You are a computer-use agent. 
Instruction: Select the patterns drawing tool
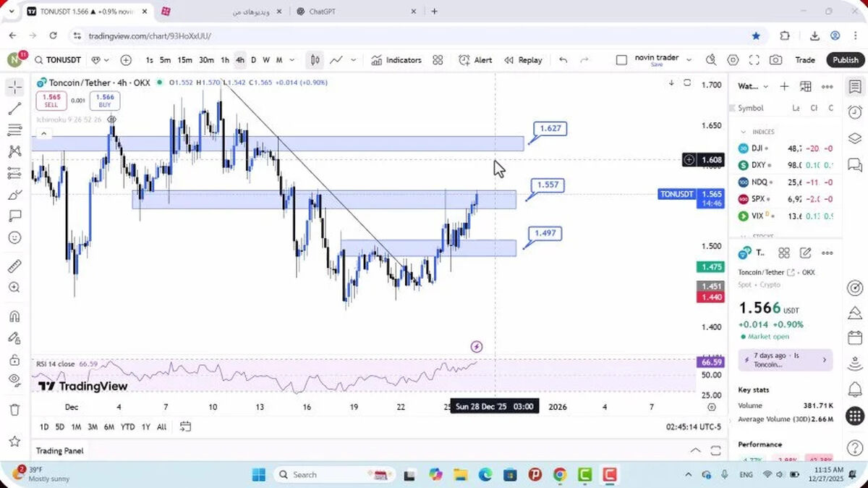coord(14,151)
